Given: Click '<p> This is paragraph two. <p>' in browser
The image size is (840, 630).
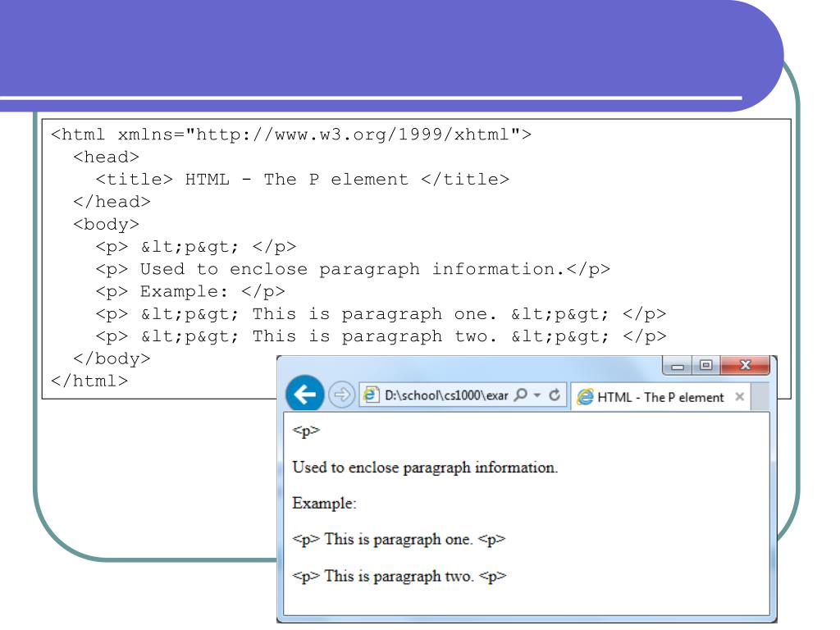Looking at the screenshot, I should tap(399, 577).
